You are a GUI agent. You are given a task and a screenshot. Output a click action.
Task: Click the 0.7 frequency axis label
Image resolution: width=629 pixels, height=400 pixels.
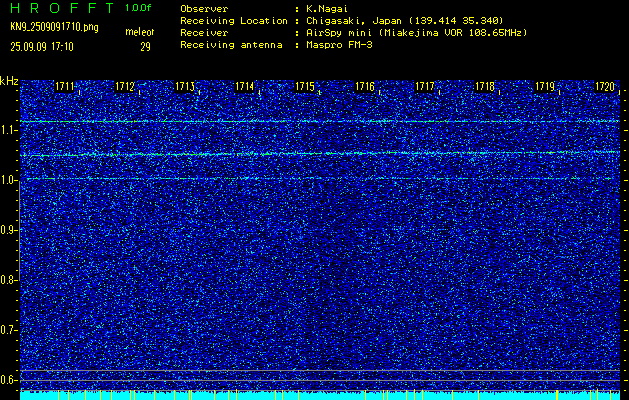click(7, 330)
